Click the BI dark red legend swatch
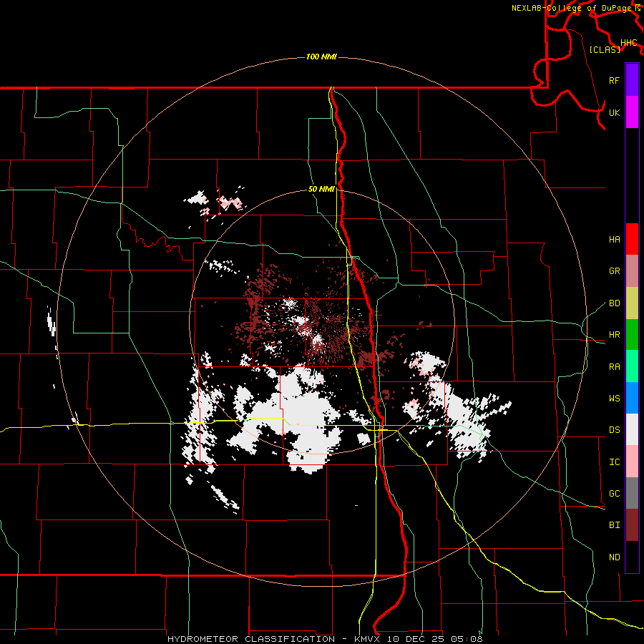 632,525
